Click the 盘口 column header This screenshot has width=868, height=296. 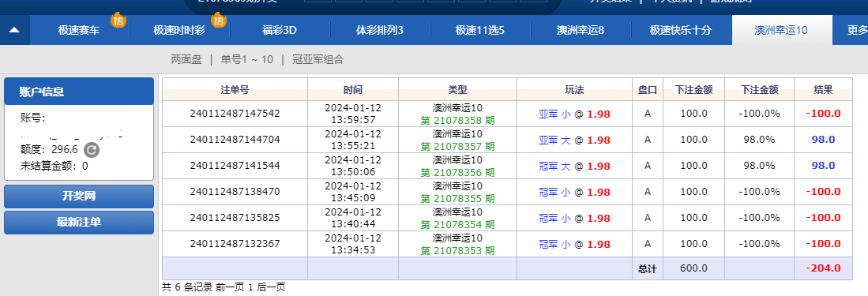tap(648, 90)
